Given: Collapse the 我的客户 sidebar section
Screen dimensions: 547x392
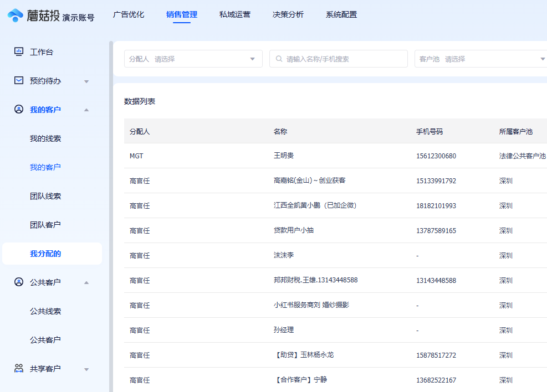Looking at the screenshot, I should [x=86, y=109].
